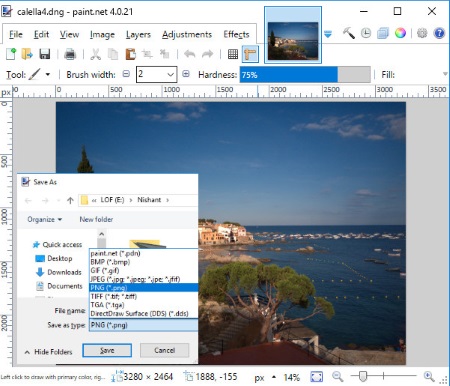Click LOF (E:) in the path bar

coord(112,200)
